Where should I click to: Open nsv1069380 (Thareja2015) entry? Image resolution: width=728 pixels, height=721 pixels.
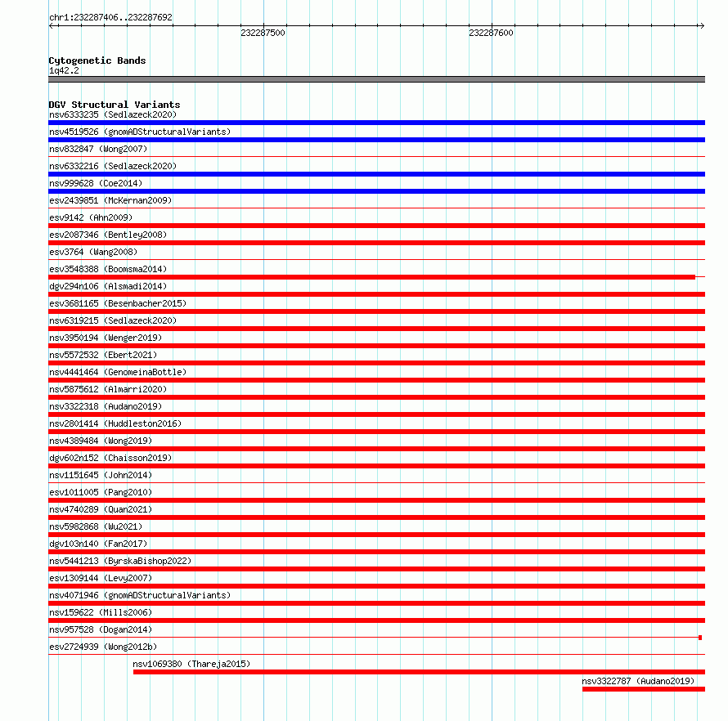(x=191, y=664)
